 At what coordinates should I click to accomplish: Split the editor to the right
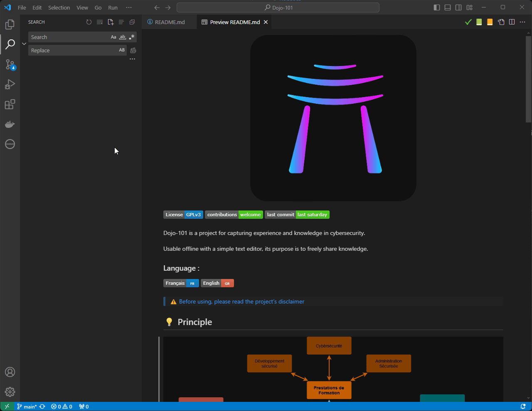[512, 22]
